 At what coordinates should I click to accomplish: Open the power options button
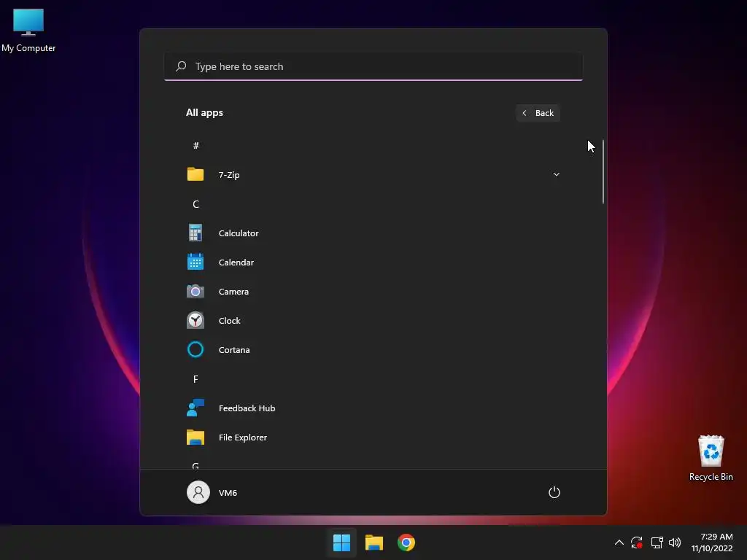point(554,492)
